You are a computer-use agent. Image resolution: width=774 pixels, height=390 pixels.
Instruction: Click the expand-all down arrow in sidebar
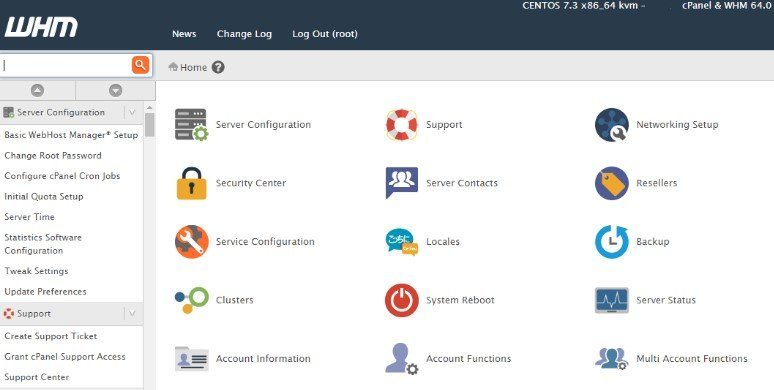click(116, 90)
